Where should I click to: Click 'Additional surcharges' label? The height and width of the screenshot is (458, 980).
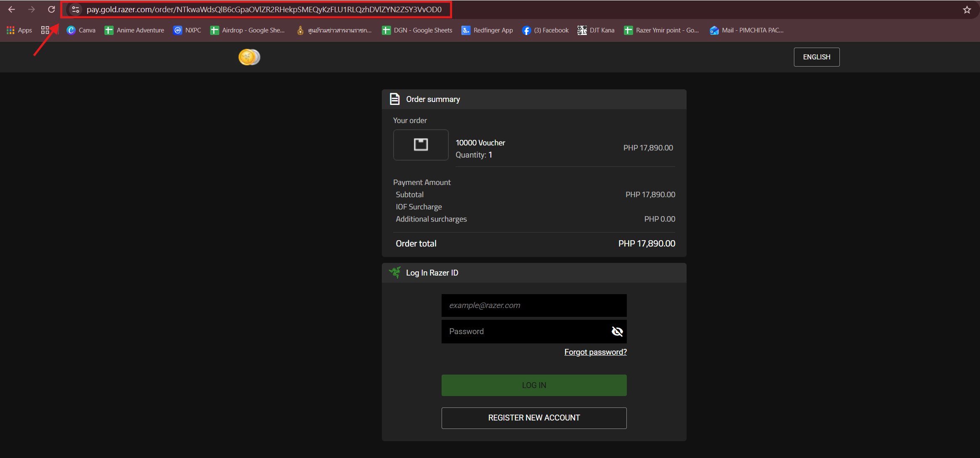[x=431, y=219]
